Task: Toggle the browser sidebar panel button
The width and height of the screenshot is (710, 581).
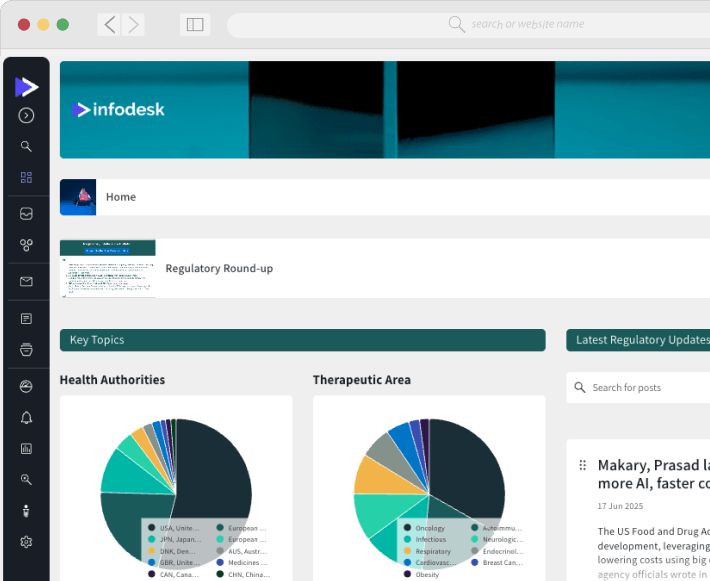Action: [x=195, y=24]
